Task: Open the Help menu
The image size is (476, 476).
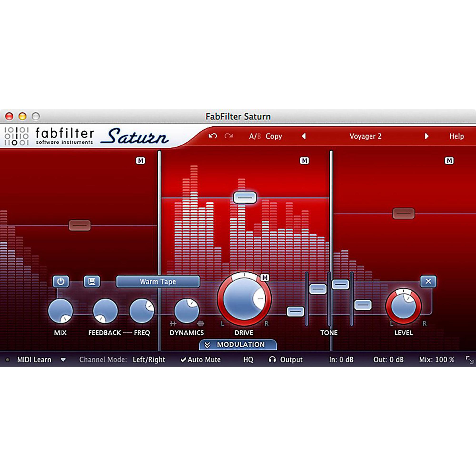Action: (x=456, y=136)
